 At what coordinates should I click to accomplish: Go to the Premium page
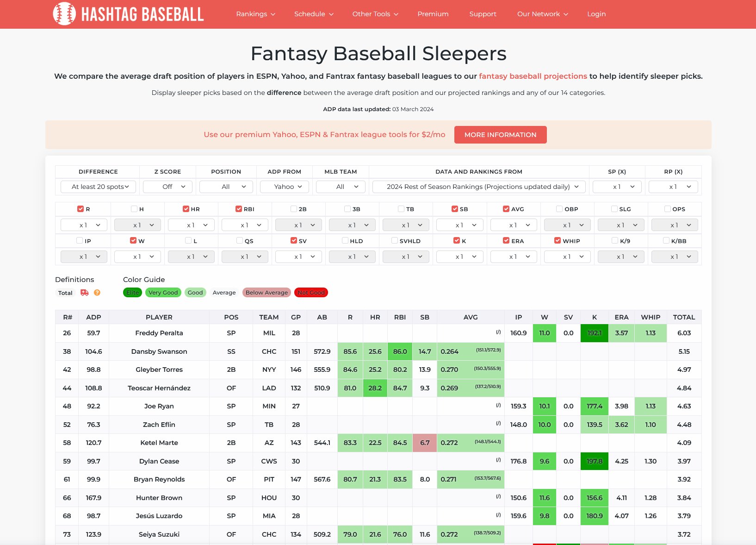click(x=433, y=14)
